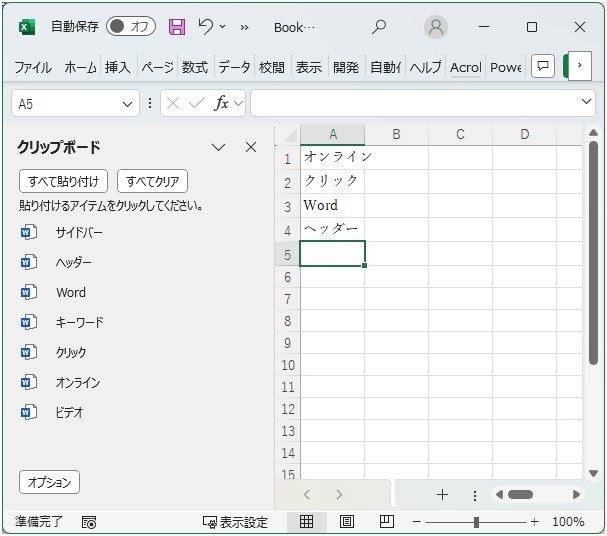Image resolution: width=607 pixels, height=536 pixels.
Task: Undo the last action with the undo arrow
Action: pyautogui.click(x=205, y=26)
